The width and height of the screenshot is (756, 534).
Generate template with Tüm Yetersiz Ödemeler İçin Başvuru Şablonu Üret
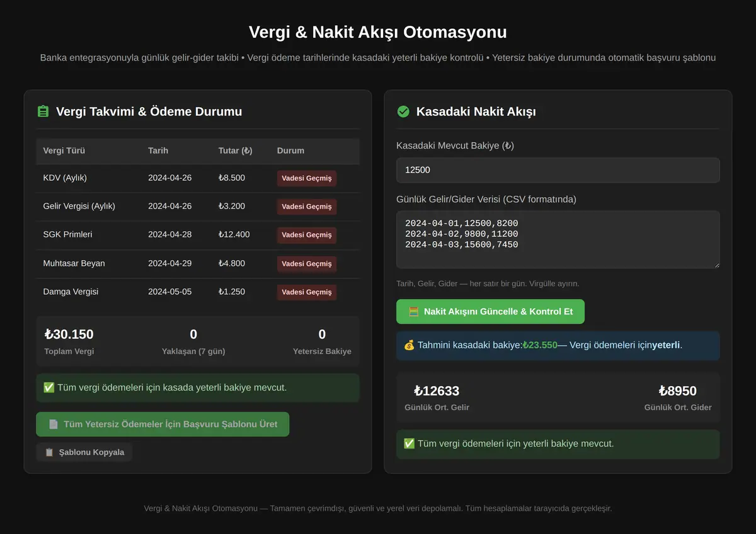163,424
